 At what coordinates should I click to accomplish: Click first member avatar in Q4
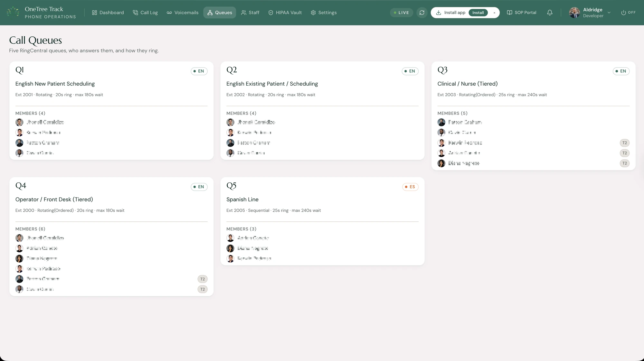pyautogui.click(x=19, y=238)
